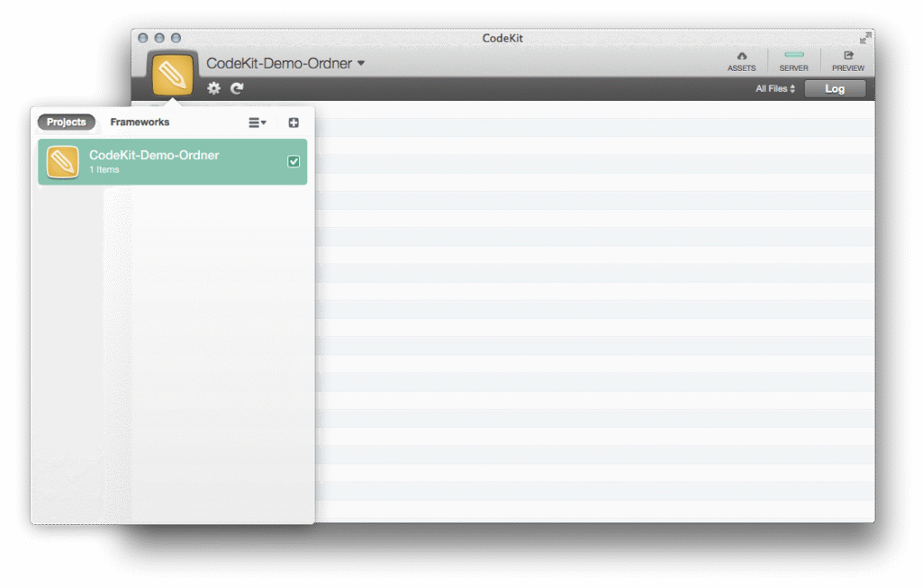Screen dimensions: 922x588
Task: Click the project settings gear icon
Action: pyautogui.click(x=213, y=88)
